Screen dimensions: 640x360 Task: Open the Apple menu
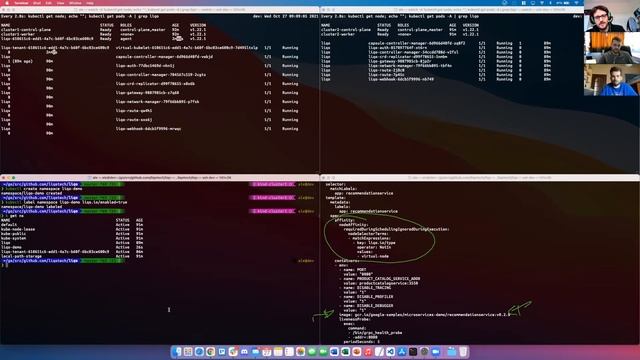click(7, 3)
